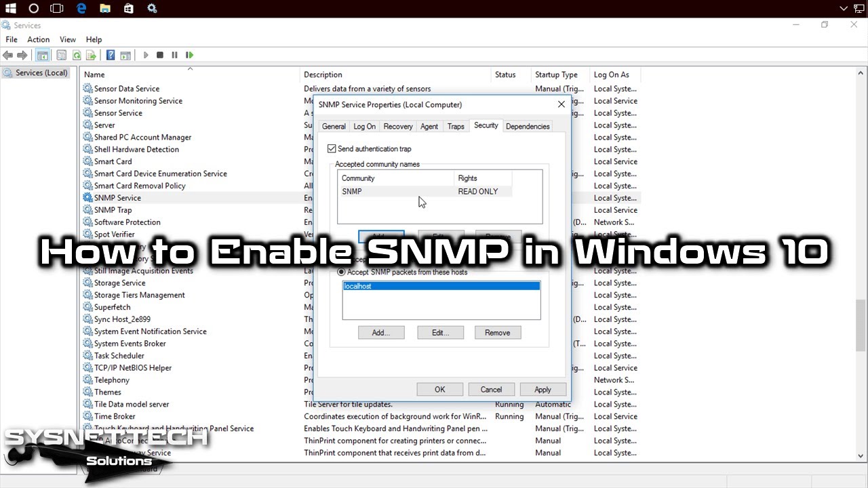
Task: Sort by the Startup Type column header
Action: click(x=561, y=75)
